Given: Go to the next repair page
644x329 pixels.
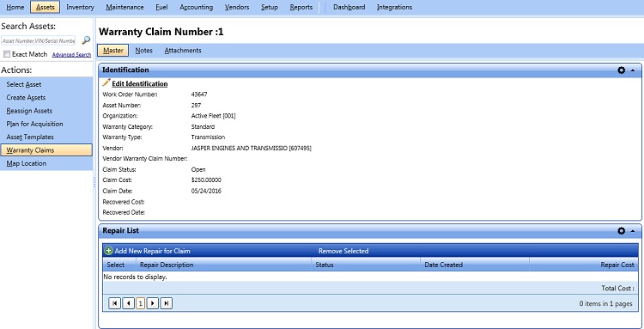Looking at the screenshot, I should coord(153,303).
